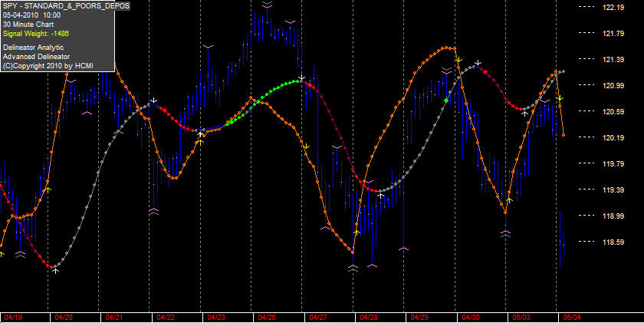Click the white down arrow at the 04/27 divider

pyautogui.click(x=302, y=77)
